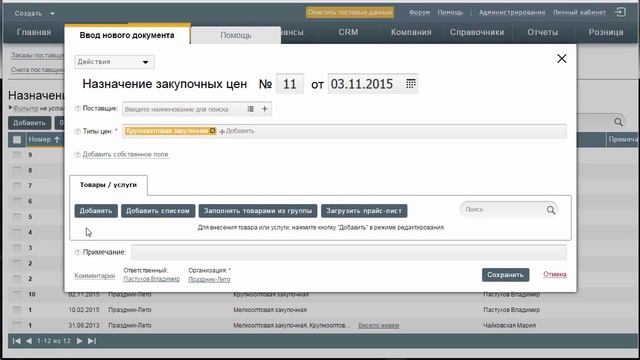
Task: Click help icon next to Поставщик
Action: coord(78,109)
